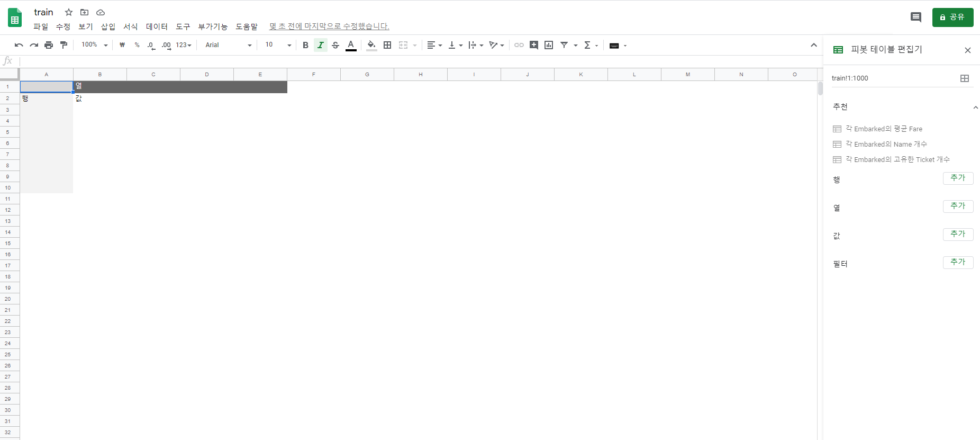This screenshot has height=440, width=980.
Task: Open the zoom 100% dropdown
Action: [94, 45]
